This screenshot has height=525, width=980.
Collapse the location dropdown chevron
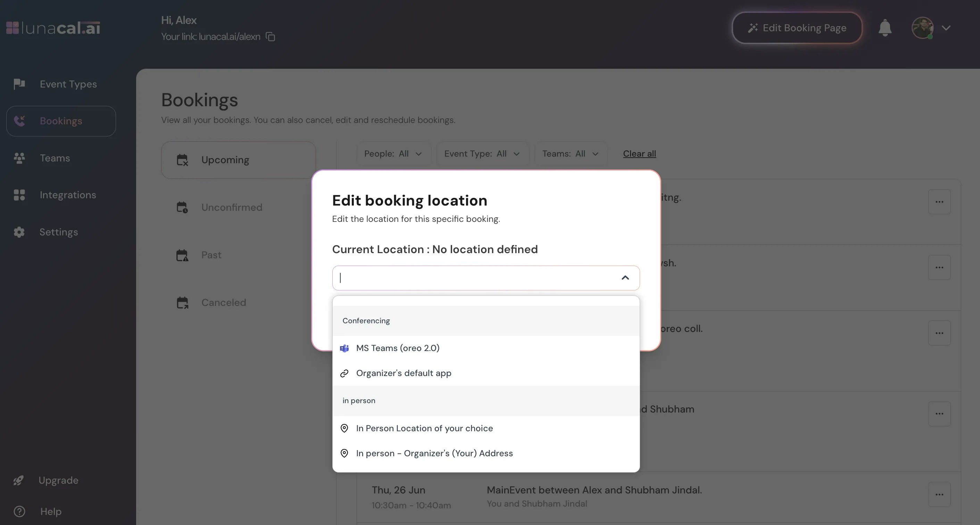(x=625, y=278)
